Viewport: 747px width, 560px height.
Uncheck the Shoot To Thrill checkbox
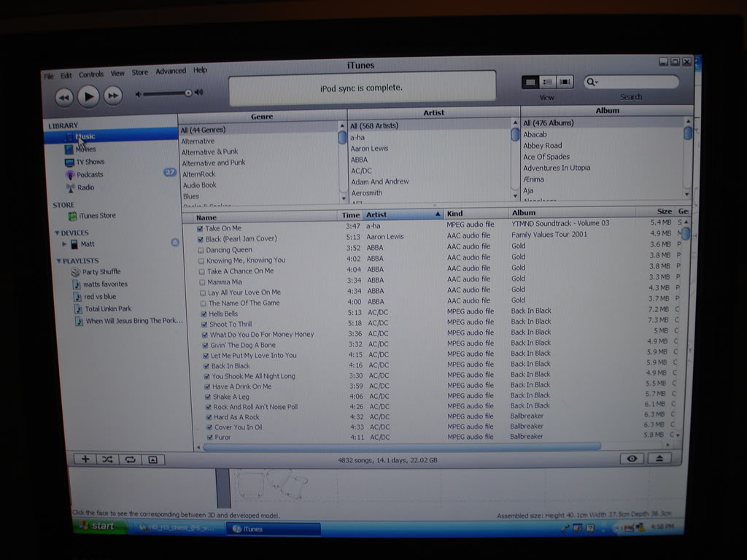click(204, 324)
